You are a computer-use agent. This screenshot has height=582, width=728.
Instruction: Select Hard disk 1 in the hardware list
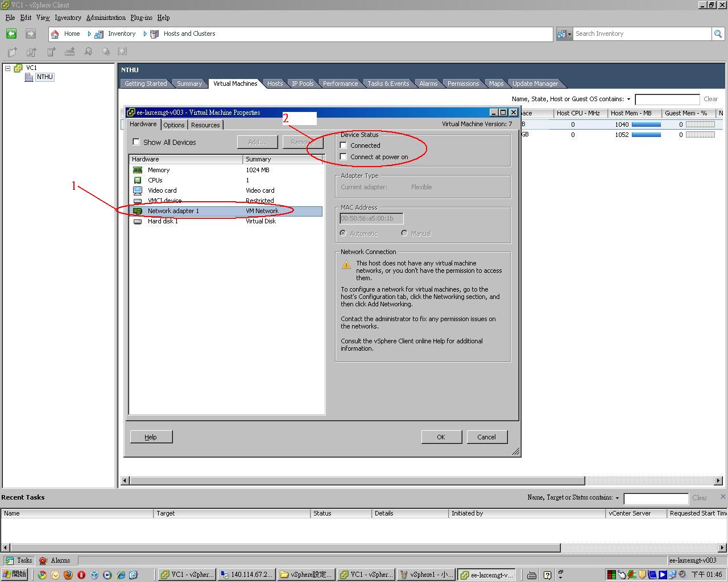163,221
